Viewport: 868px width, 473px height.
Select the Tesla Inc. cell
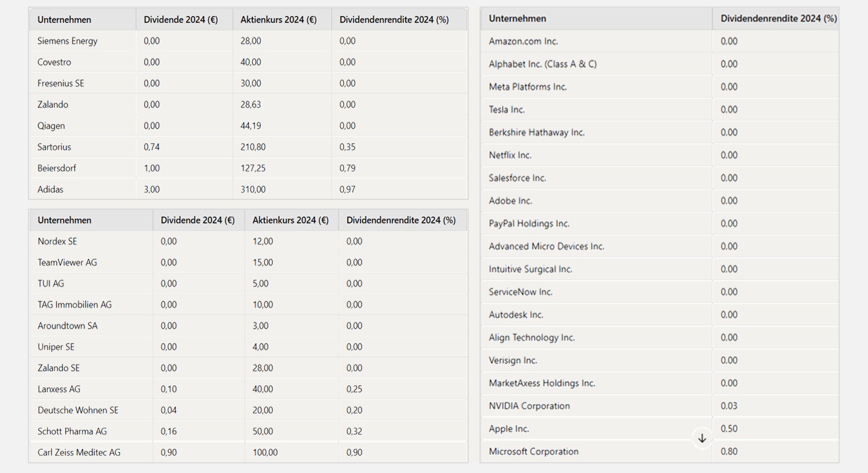(x=507, y=110)
